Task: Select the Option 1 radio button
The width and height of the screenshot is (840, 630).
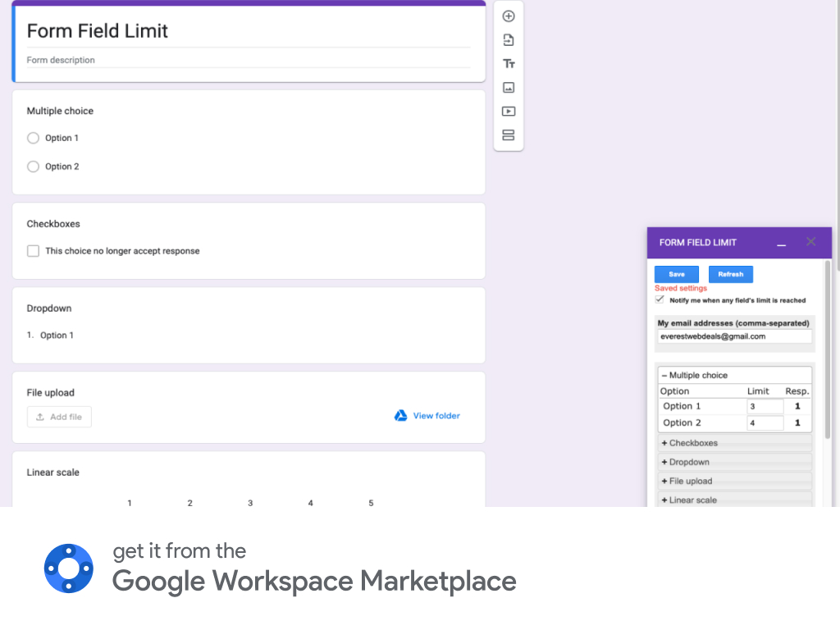Action: [34, 138]
